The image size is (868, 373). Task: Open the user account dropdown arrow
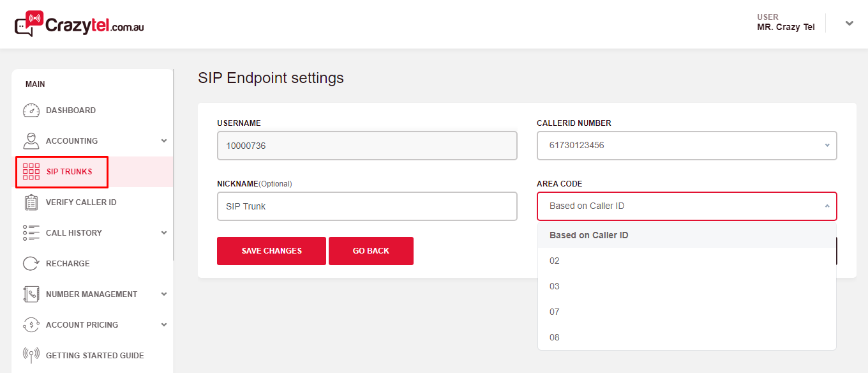point(849,24)
